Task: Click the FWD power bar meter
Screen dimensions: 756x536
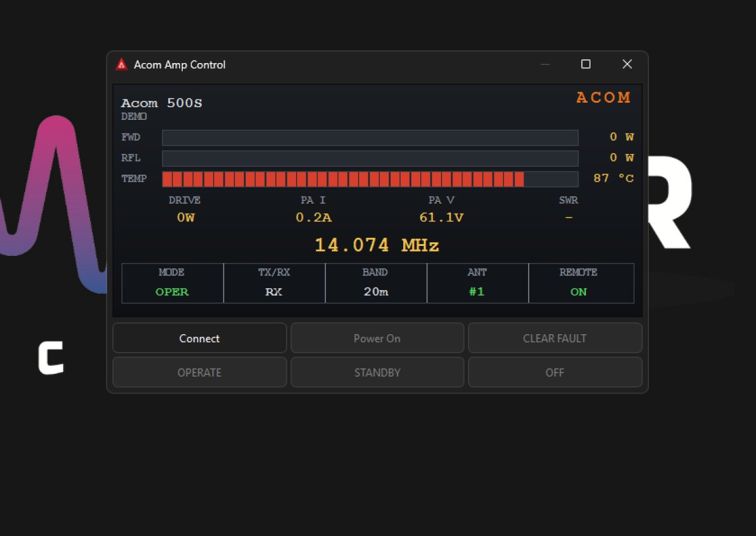Action: (370, 137)
